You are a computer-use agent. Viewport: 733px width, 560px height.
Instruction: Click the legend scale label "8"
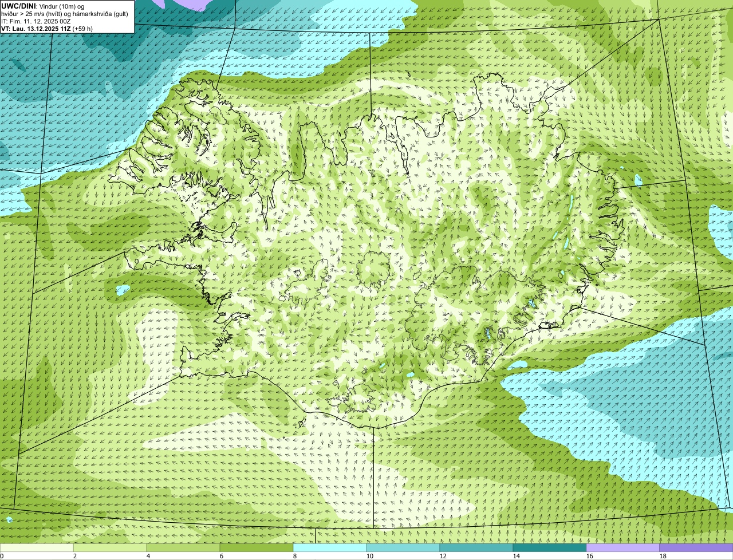click(x=295, y=556)
